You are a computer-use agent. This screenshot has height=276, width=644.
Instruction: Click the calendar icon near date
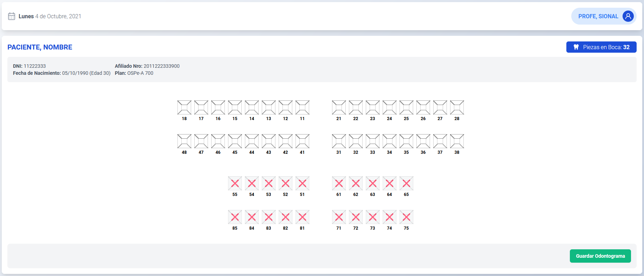pos(12,16)
